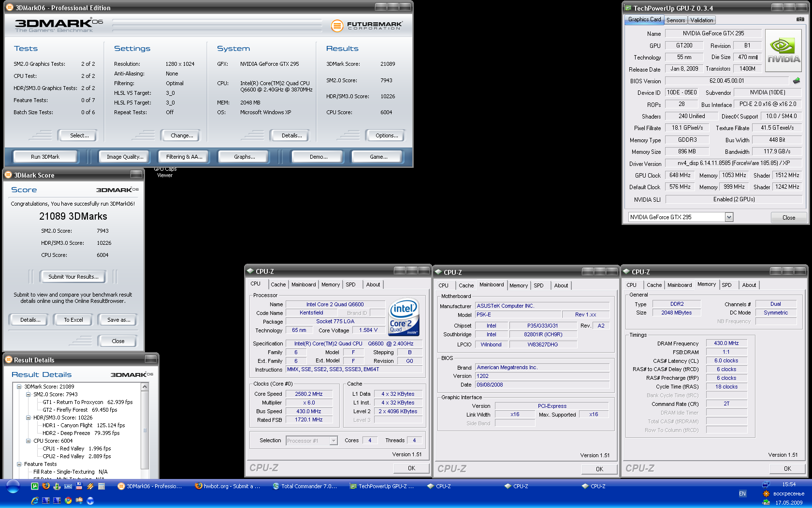The width and height of the screenshot is (812, 508).
Task: Click the blue globe quick launch icon
Action: [x=90, y=501]
